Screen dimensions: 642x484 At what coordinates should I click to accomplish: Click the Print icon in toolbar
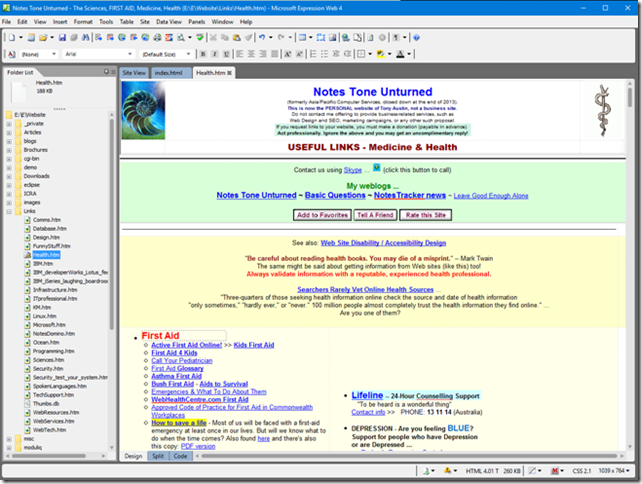[x=157, y=38]
